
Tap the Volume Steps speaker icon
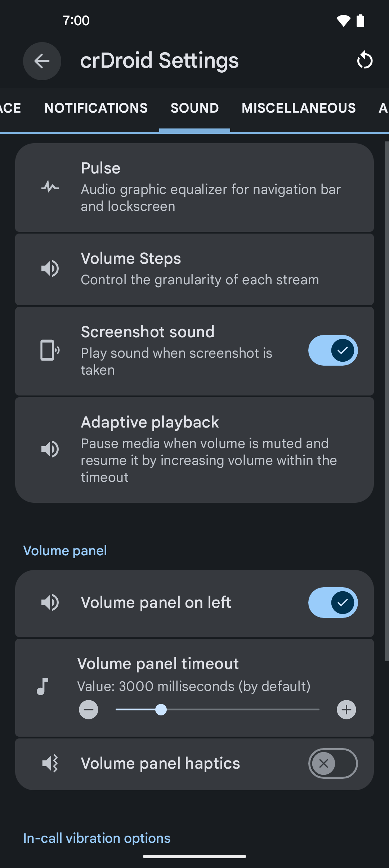[x=50, y=268]
